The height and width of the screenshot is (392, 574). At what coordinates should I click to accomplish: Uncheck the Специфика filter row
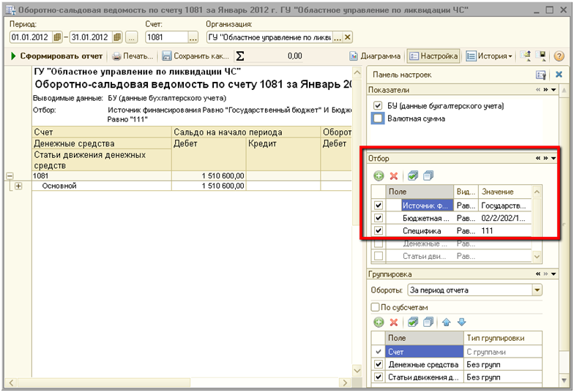pyautogui.click(x=379, y=230)
